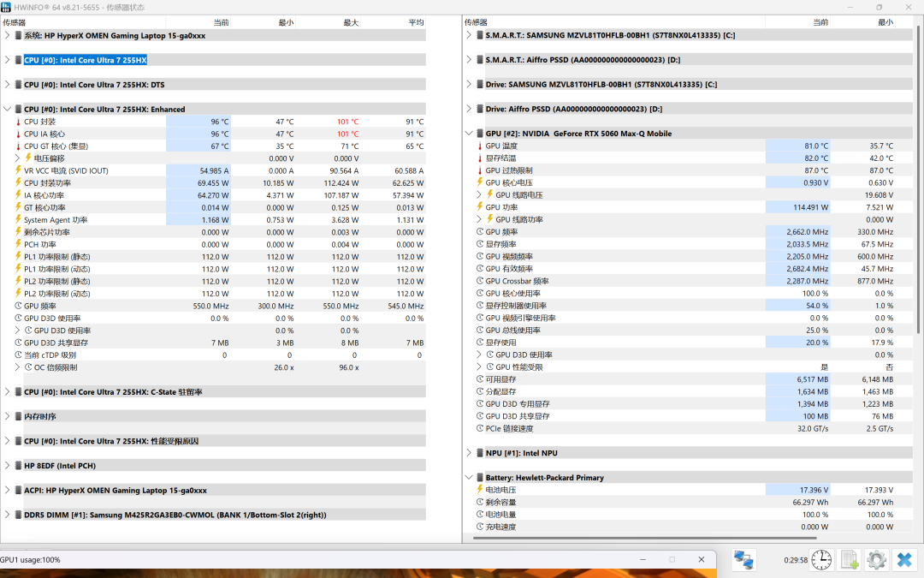Viewport: 924px width, 578px height.
Task: Expand the ACPI: HP HyperX OMEN group
Action: pos(7,490)
